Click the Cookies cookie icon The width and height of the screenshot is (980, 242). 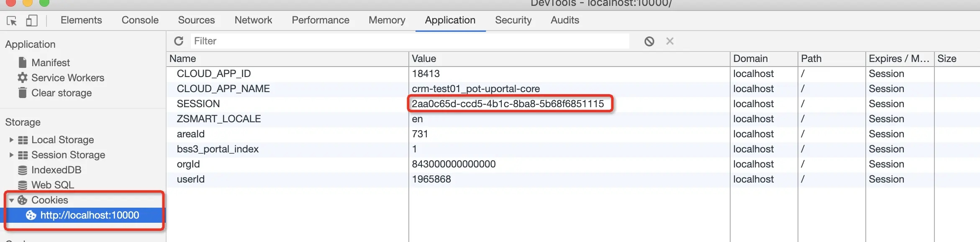[x=22, y=200]
